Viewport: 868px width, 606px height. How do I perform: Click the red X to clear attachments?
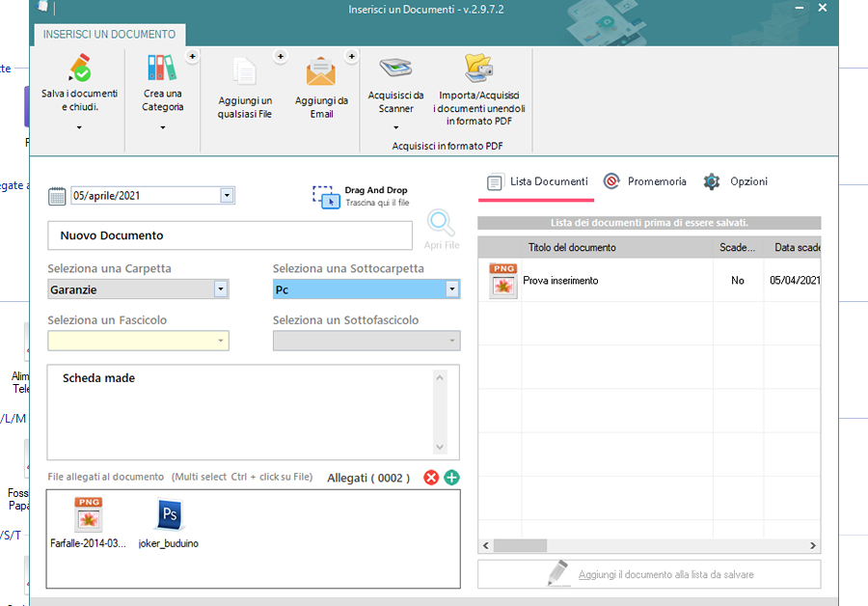click(x=431, y=478)
